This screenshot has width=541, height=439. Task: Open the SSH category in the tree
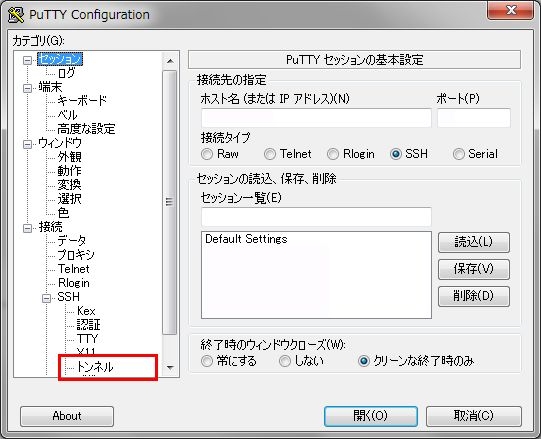pyautogui.click(x=68, y=297)
